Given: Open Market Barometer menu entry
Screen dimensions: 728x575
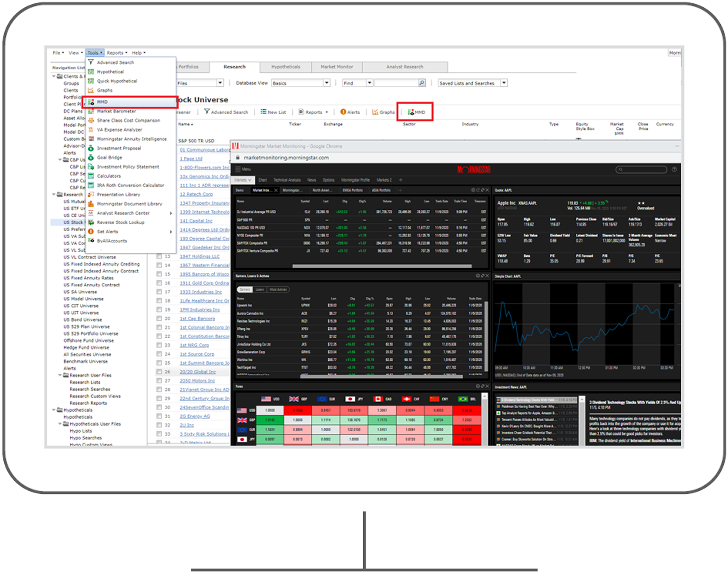Looking at the screenshot, I should pyautogui.click(x=116, y=111).
